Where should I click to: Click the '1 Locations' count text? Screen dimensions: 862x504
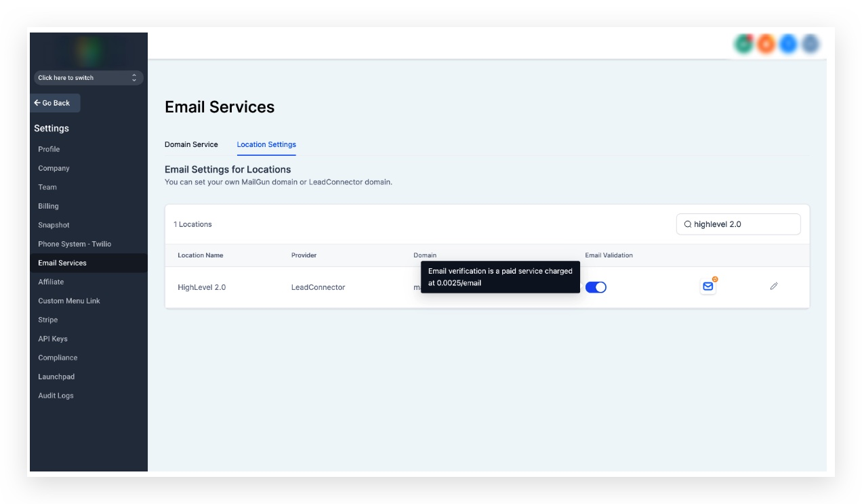[193, 224]
